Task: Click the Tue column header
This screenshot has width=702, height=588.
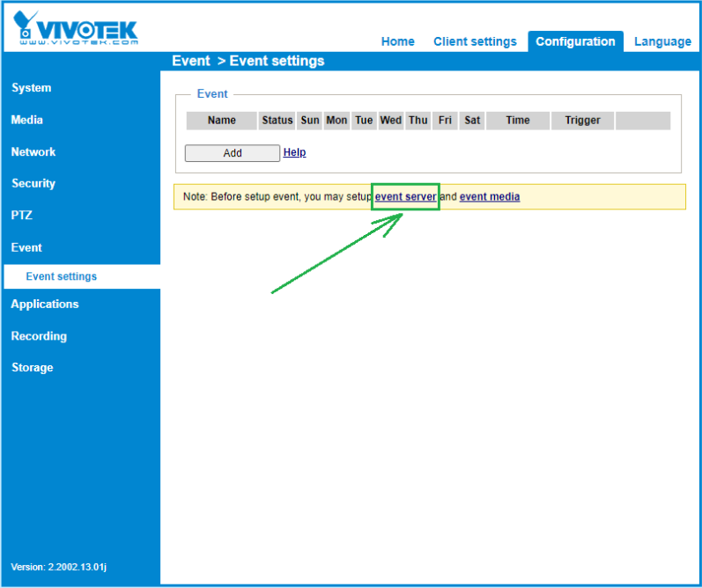Action: coord(364,121)
